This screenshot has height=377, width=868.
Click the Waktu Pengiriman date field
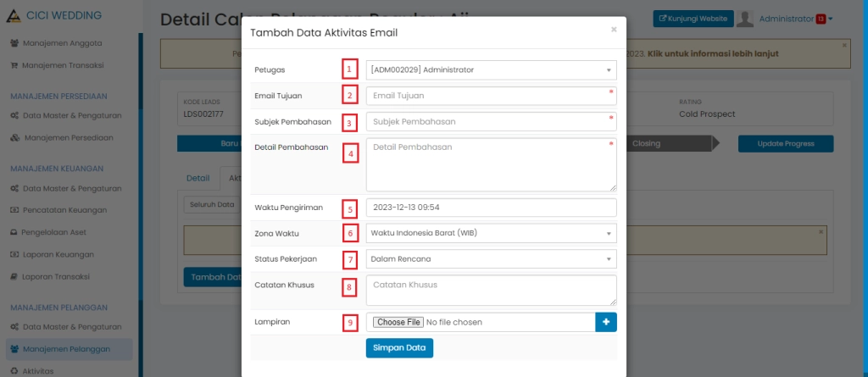tap(491, 208)
